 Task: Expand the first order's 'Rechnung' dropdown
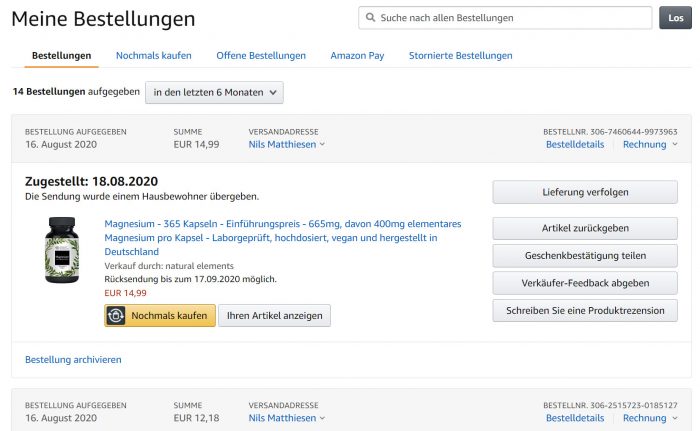pyautogui.click(x=649, y=144)
